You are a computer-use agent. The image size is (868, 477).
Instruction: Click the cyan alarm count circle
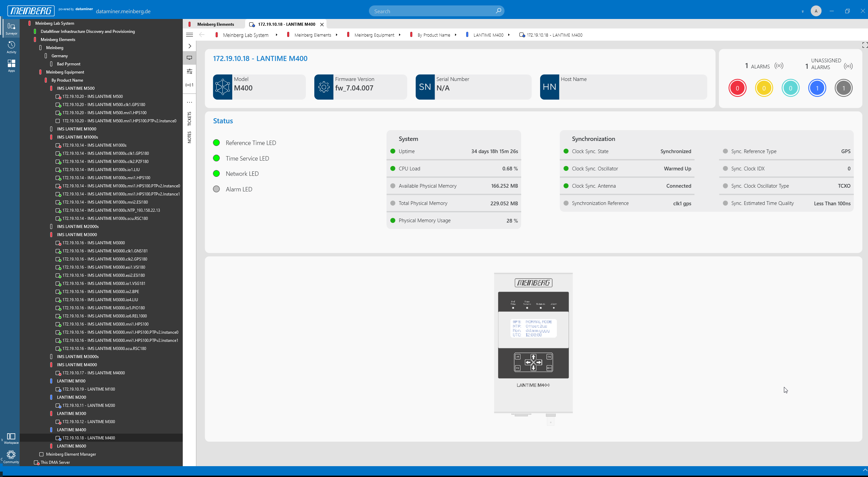click(790, 88)
